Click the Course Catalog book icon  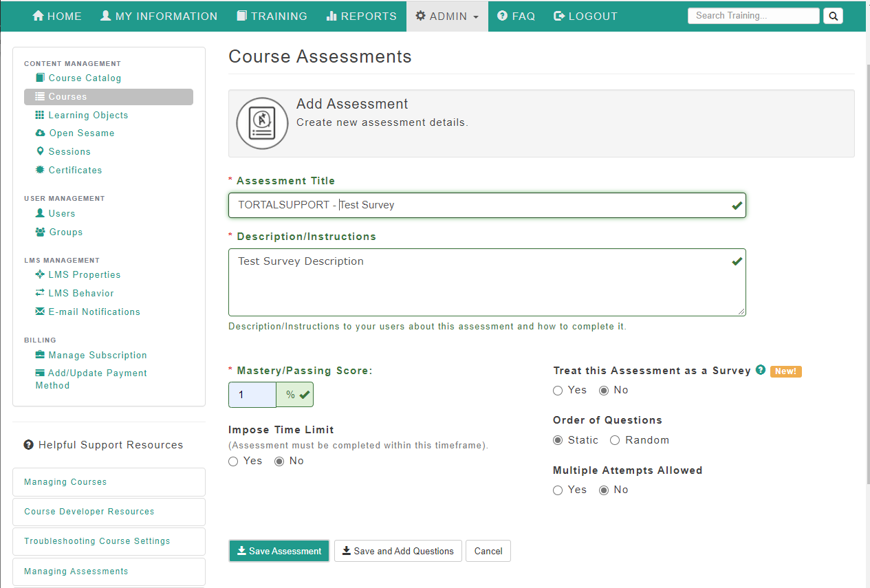(x=40, y=78)
